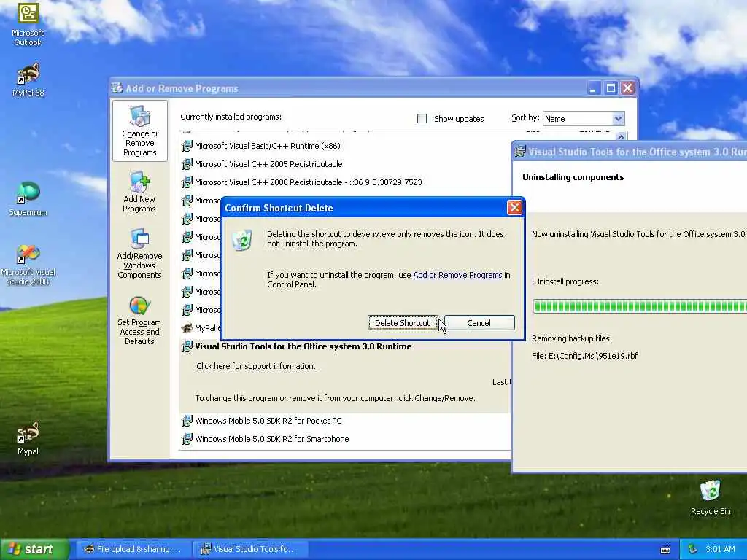Image resolution: width=747 pixels, height=560 pixels.
Task: Select Visual C++ 2008 Redistributable x86 9.0.30729.7523
Action: [x=309, y=182]
